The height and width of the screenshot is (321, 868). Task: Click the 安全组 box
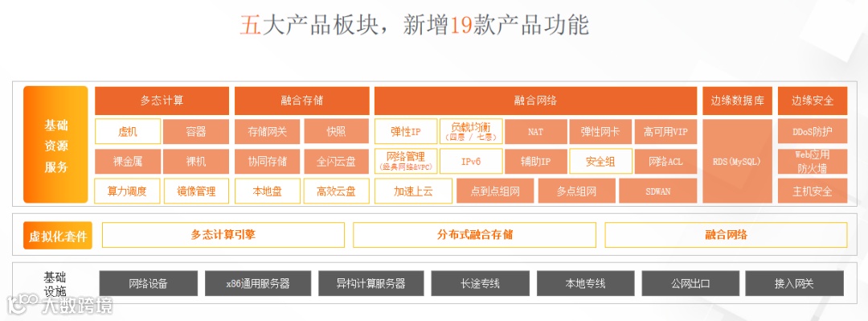coord(600,162)
